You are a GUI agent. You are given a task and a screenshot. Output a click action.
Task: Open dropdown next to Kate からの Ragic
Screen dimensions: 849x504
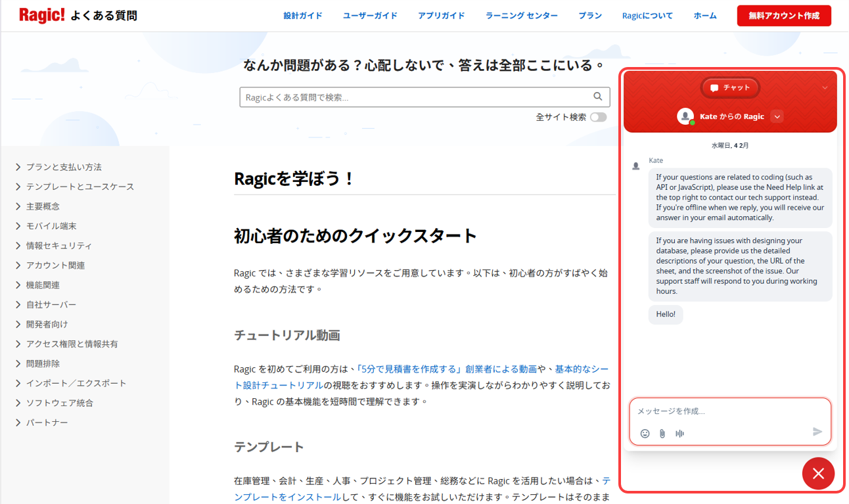click(777, 116)
